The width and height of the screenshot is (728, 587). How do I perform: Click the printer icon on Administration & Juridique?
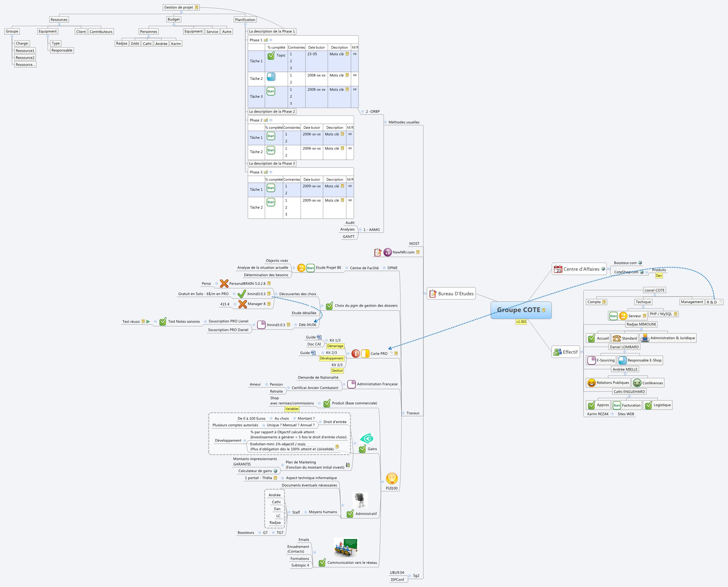point(645,338)
